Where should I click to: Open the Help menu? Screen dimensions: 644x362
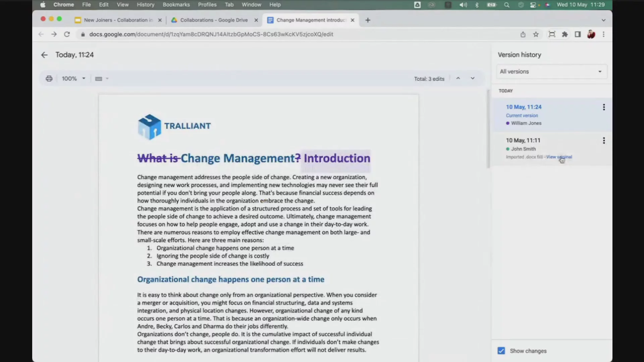(275, 5)
